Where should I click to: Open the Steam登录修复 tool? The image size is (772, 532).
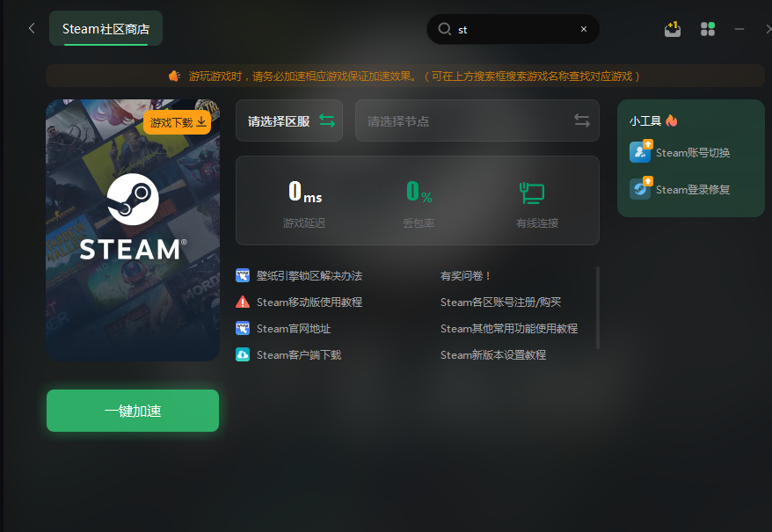[x=680, y=189]
